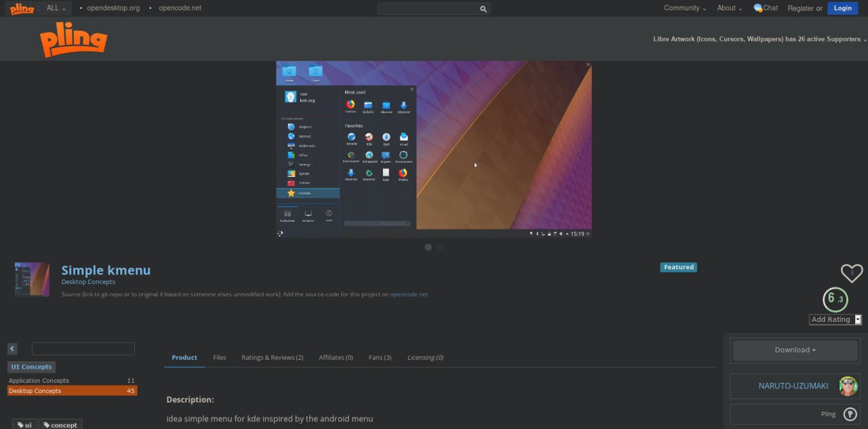Viewport: 868px width, 429px height.
Task: Click the 6.3 rating score circle
Action: (835, 299)
